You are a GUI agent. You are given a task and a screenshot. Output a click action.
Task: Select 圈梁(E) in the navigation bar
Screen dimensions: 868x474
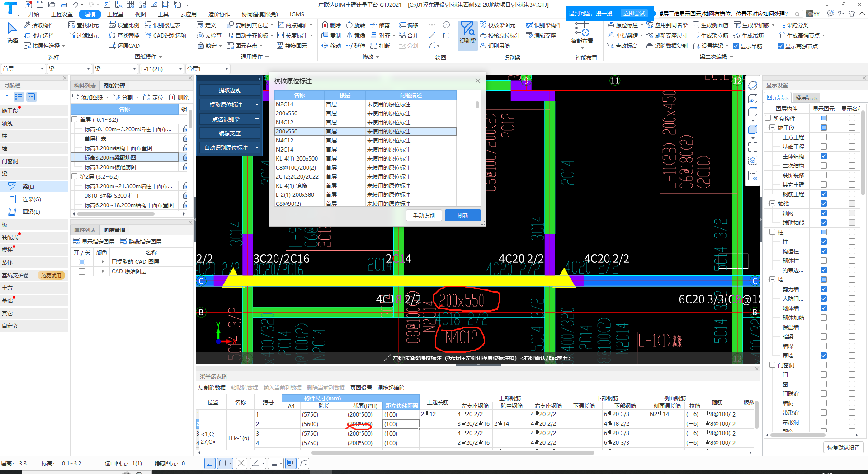tap(31, 212)
